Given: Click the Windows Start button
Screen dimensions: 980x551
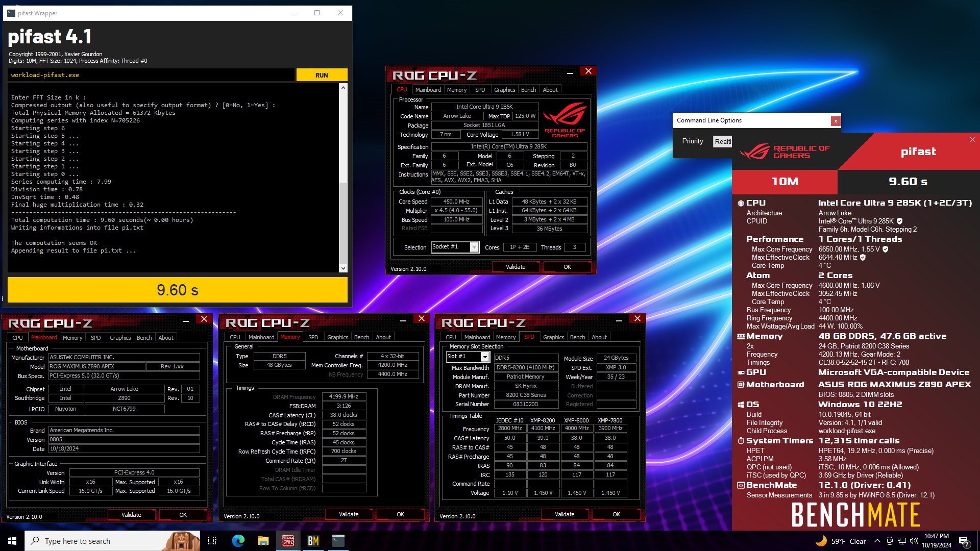Looking at the screenshot, I should (12, 541).
